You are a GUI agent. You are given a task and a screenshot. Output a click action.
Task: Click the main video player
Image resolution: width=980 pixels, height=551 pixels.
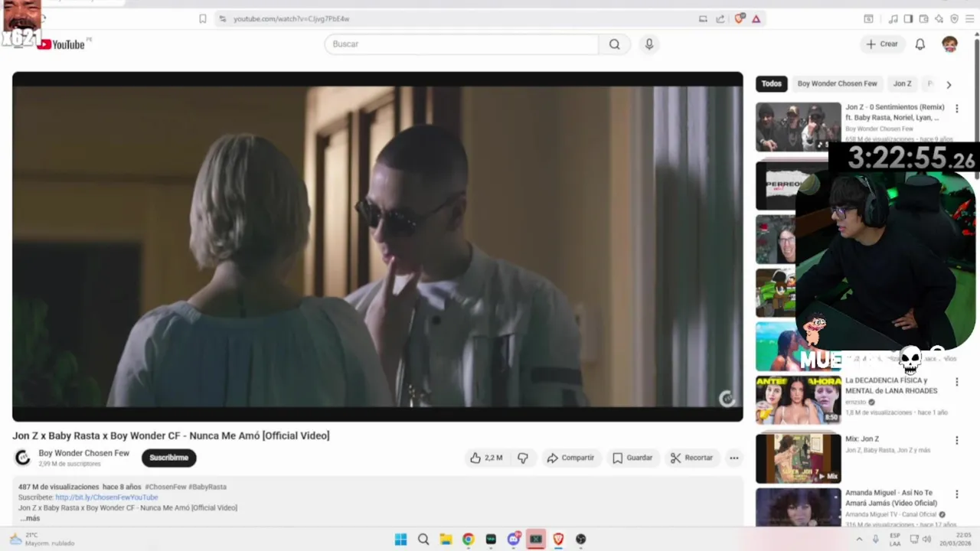[377, 246]
